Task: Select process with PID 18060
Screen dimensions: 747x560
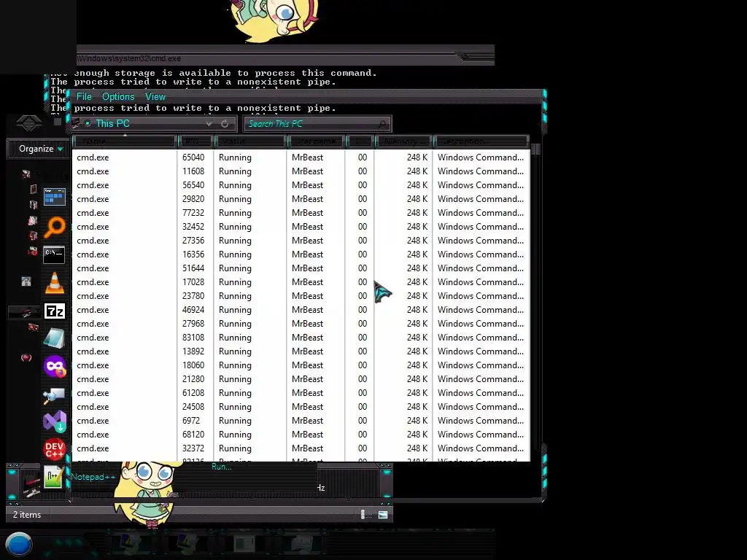Action: pos(301,365)
